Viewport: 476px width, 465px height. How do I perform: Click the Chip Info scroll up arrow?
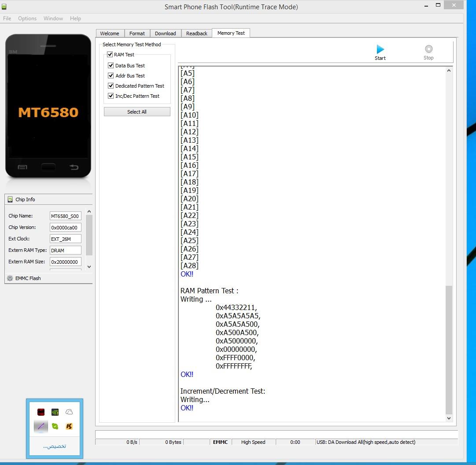point(89,211)
